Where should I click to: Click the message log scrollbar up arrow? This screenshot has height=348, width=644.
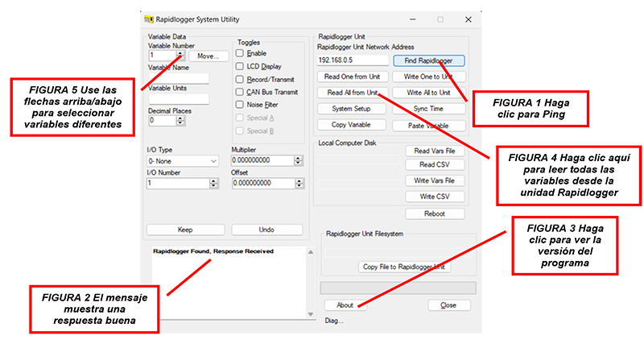[311, 252]
